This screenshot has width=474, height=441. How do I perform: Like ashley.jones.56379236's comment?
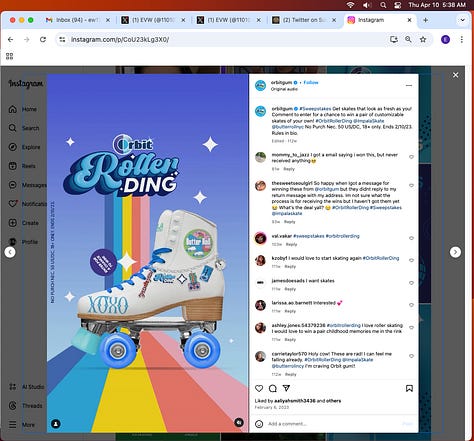coord(411,327)
